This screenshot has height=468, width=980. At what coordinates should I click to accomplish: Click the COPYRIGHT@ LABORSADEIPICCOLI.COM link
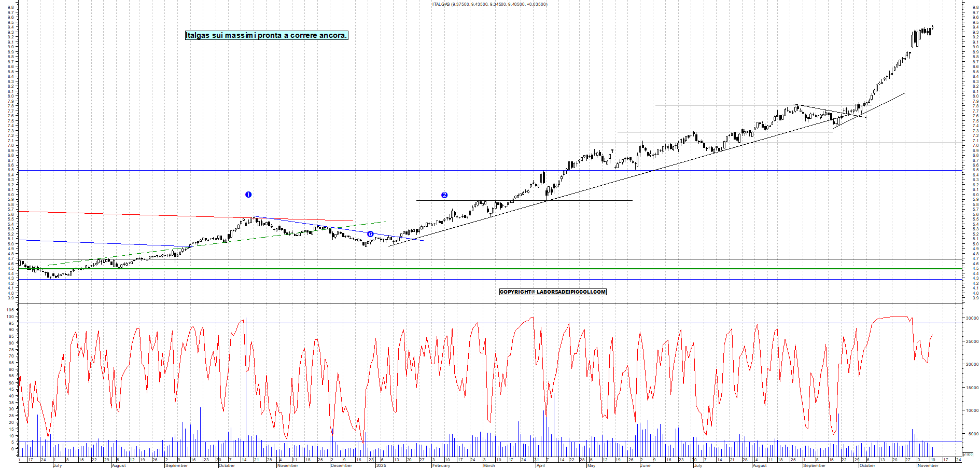coord(552,292)
